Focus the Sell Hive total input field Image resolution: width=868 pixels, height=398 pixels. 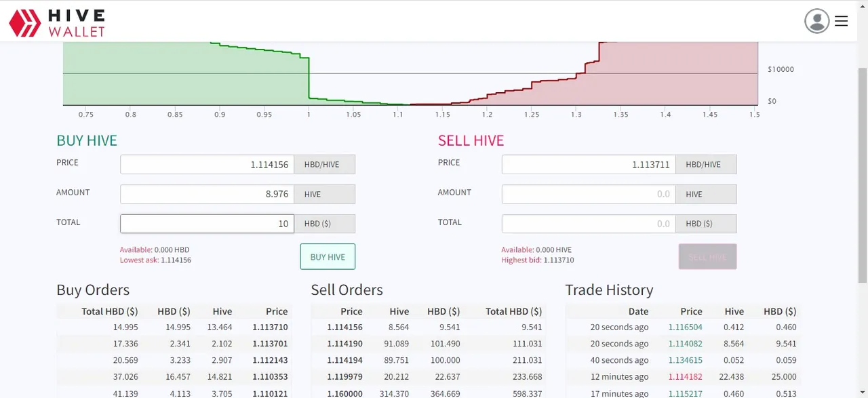coord(589,224)
